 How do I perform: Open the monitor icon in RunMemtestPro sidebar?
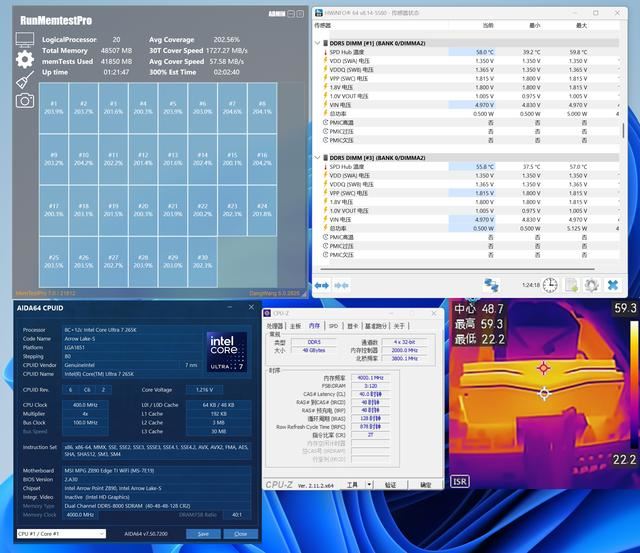24,40
